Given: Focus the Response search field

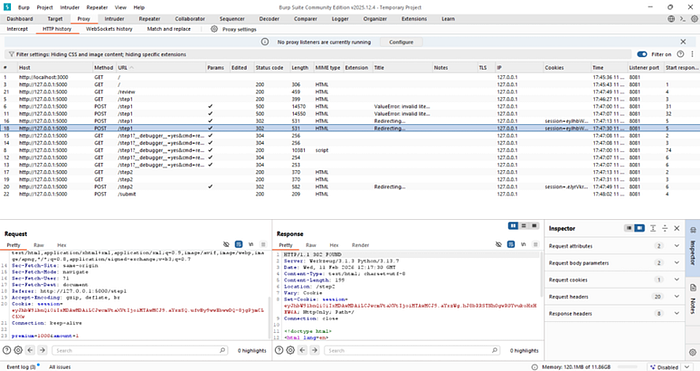Looking at the screenshot, I should (x=412, y=350).
